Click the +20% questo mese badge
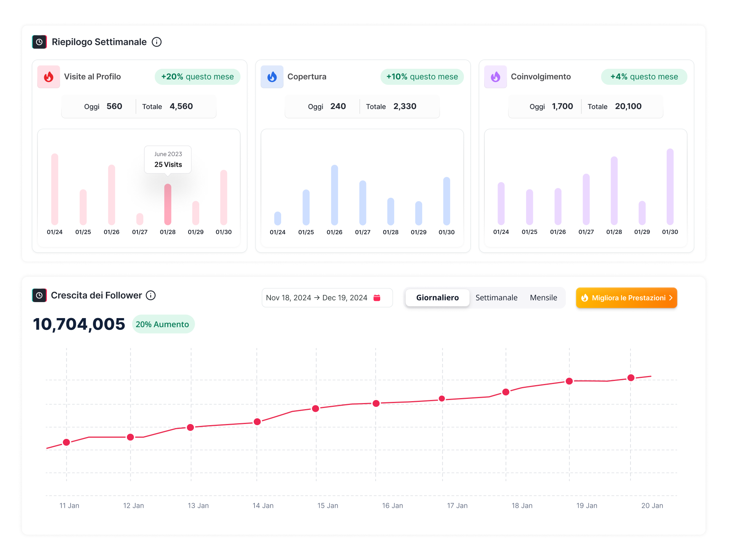 197,77
